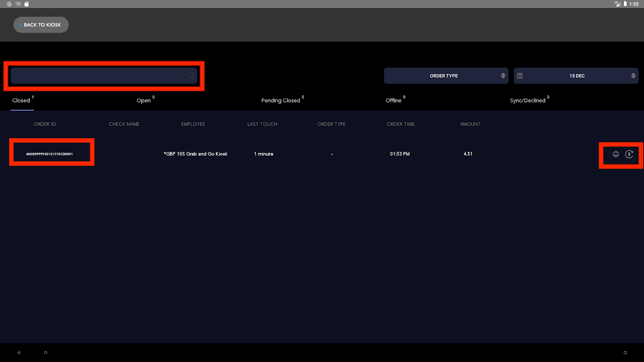Click the order search input field
This screenshot has height=362, width=644.
(x=99, y=76)
